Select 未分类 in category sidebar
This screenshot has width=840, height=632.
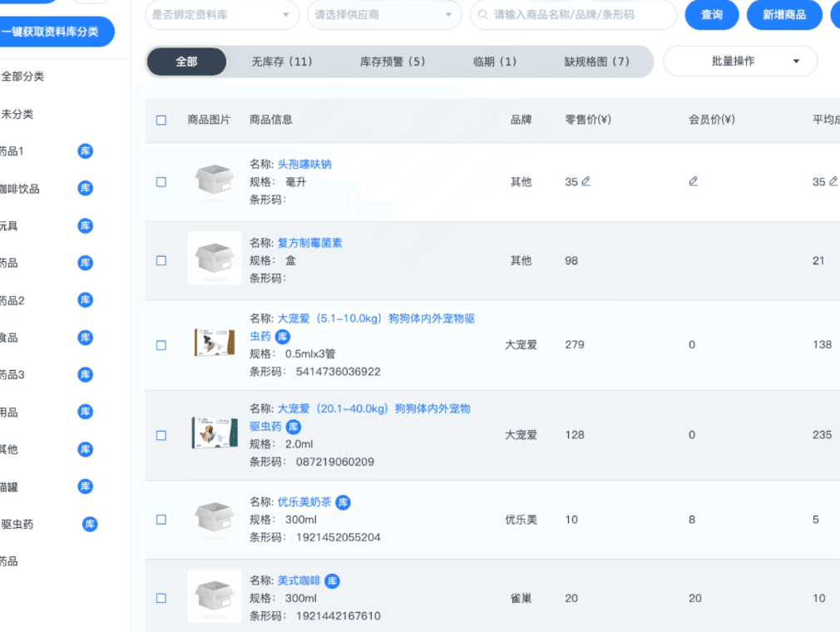pyautogui.click(x=17, y=114)
